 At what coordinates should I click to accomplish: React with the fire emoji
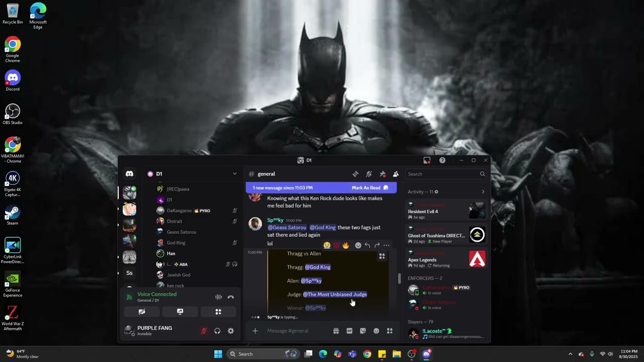pos(346,245)
